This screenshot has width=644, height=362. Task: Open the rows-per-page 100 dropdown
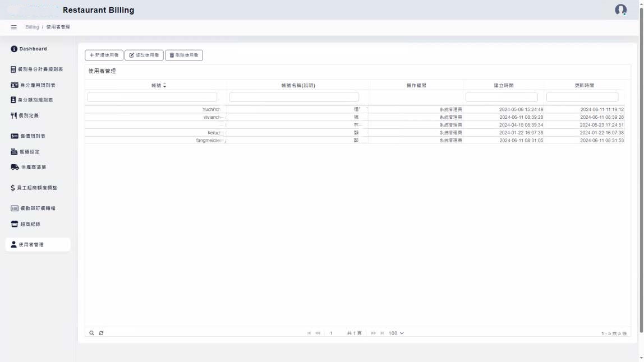(x=396, y=333)
